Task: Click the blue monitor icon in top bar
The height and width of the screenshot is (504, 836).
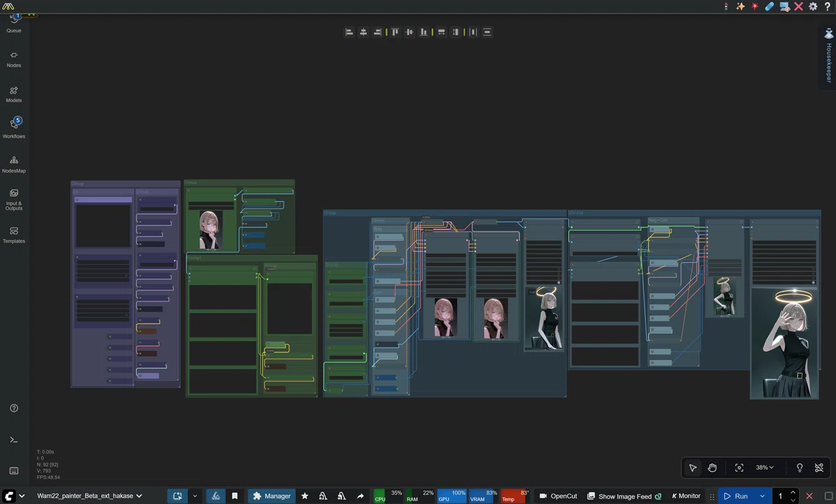Action: (x=784, y=6)
